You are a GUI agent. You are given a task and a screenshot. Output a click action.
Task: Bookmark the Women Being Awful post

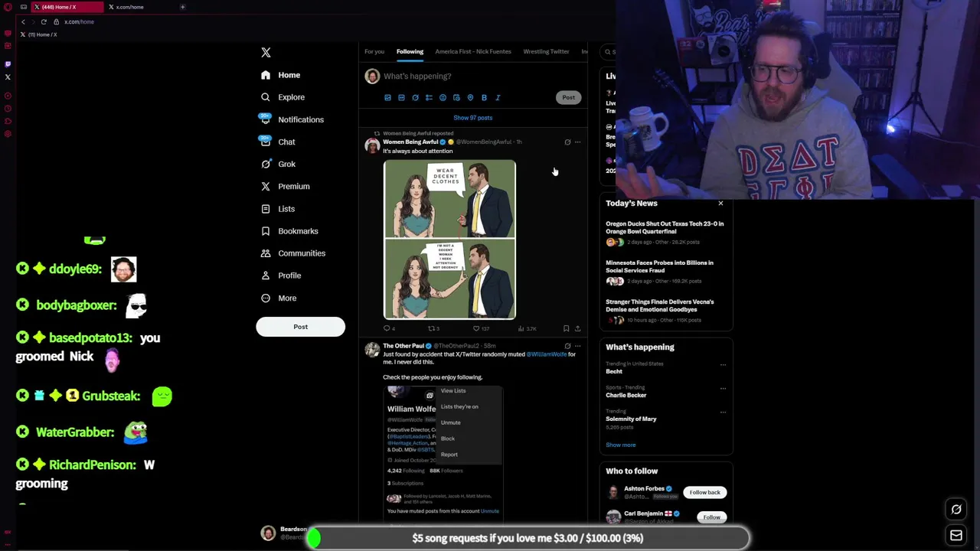[x=567, y=328]
